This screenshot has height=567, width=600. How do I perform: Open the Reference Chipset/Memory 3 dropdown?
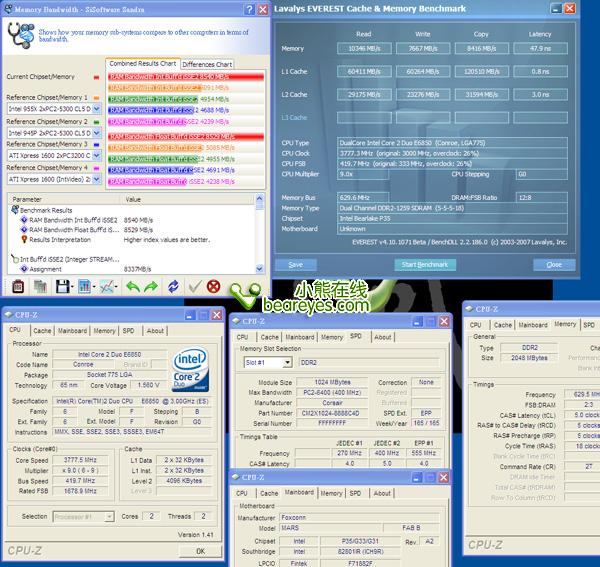[x=96, y=155]
